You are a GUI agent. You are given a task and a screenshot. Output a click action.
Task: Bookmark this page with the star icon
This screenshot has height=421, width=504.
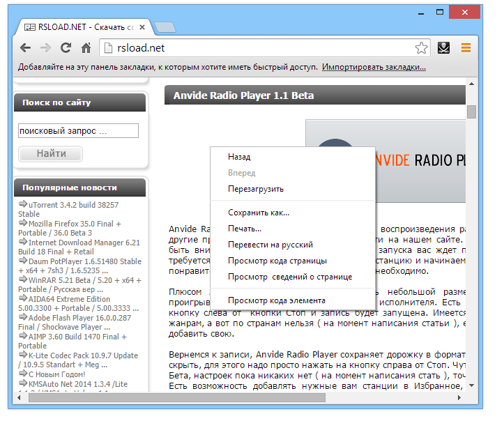click(421, 48)
